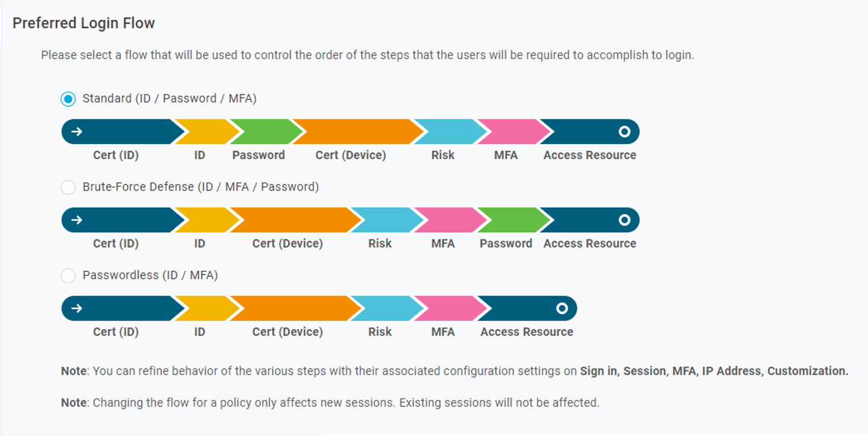Click the Standard (ID / Password / MFA) label

[x=169, y=98]
